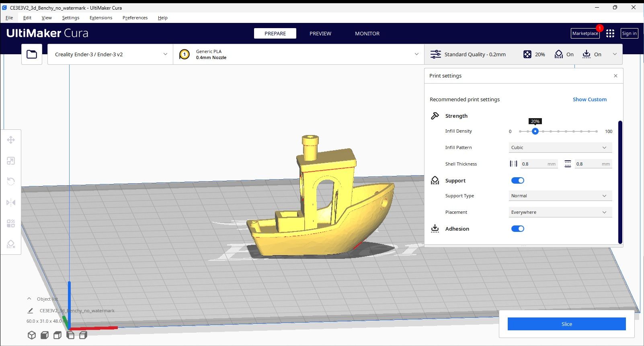
Task: Select the Scale tool in left toolbar
Action: 11,161
